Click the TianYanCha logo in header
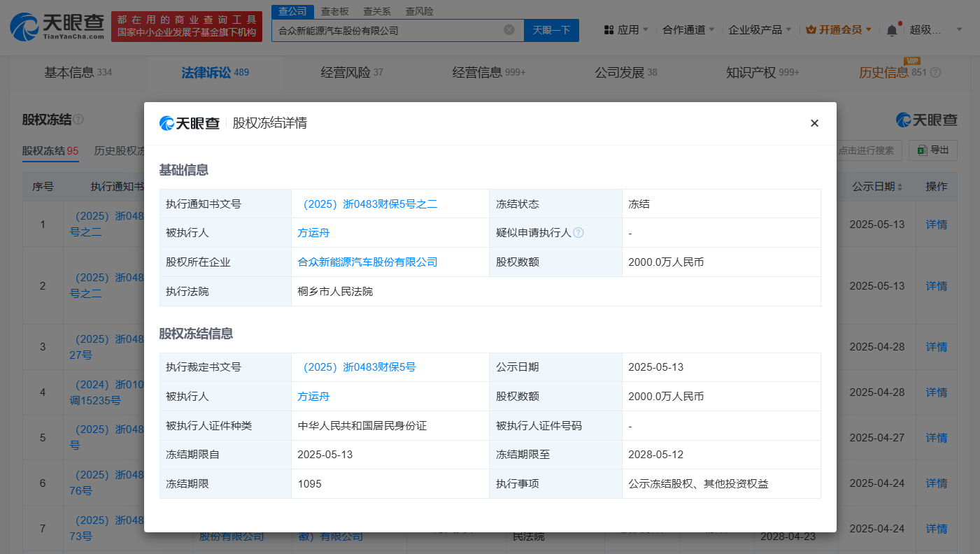The width and height of the screenshot is (980, 554). pos(53,27)
